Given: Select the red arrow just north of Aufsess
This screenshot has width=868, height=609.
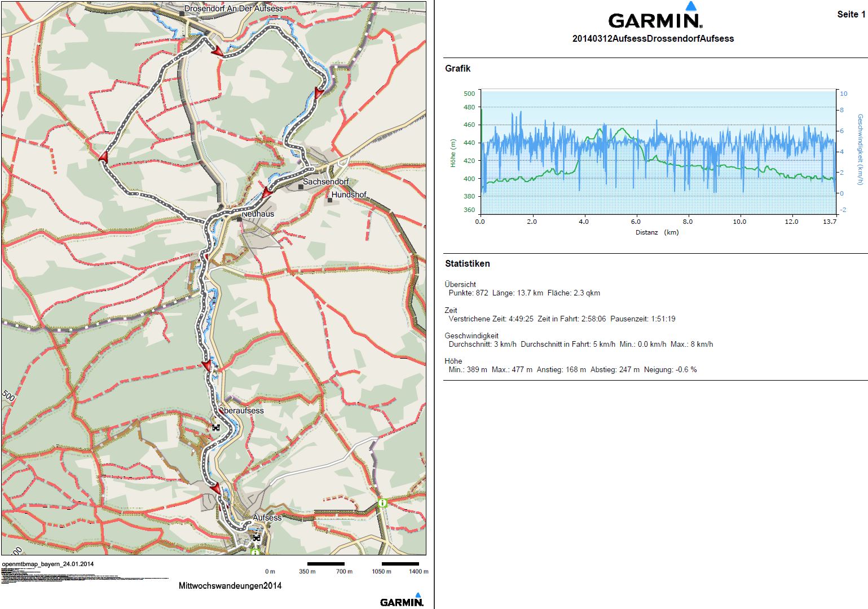Looking at the screenshot, I should tap(215, 488).
